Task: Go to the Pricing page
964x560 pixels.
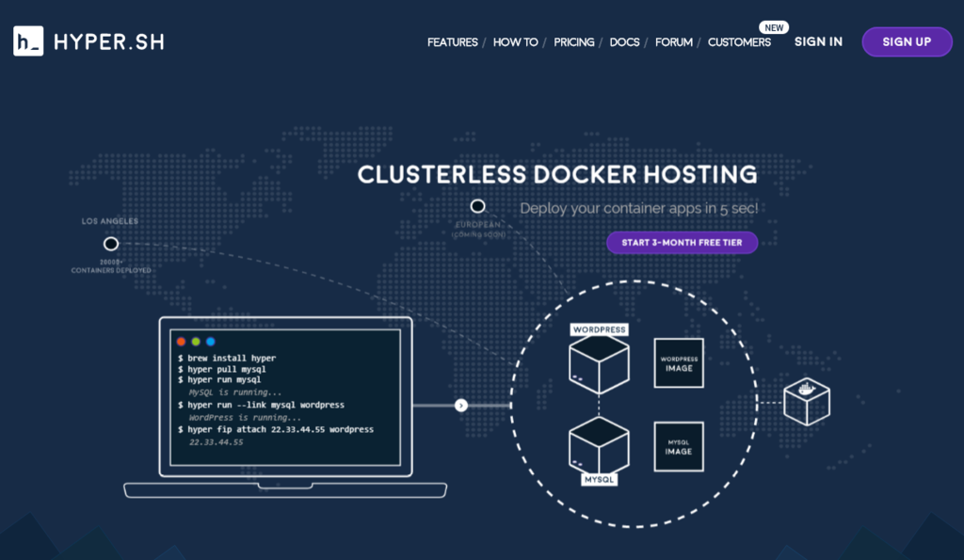Action: (x=573, y=42)
